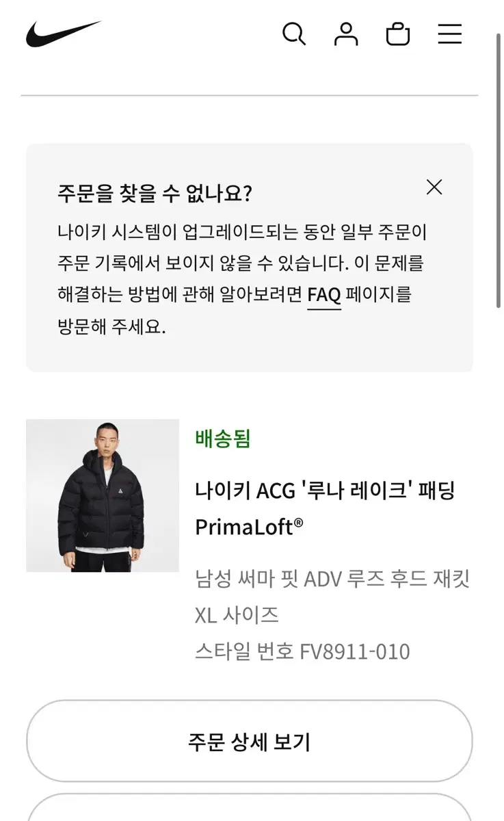Open the 나이키 ACG '루나 레이크' 패딩 title
This screenshot has height=821, width=504.
pyautogui.click(x=325, y=491)
